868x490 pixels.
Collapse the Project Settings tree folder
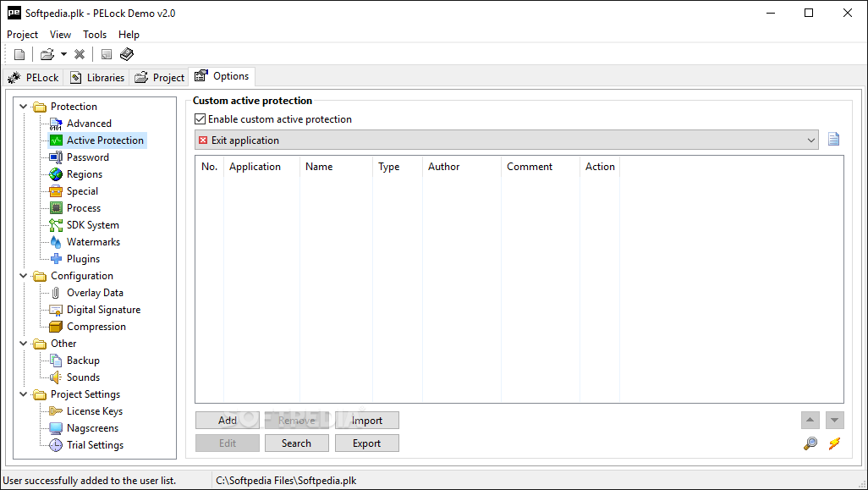pos(23,394)
